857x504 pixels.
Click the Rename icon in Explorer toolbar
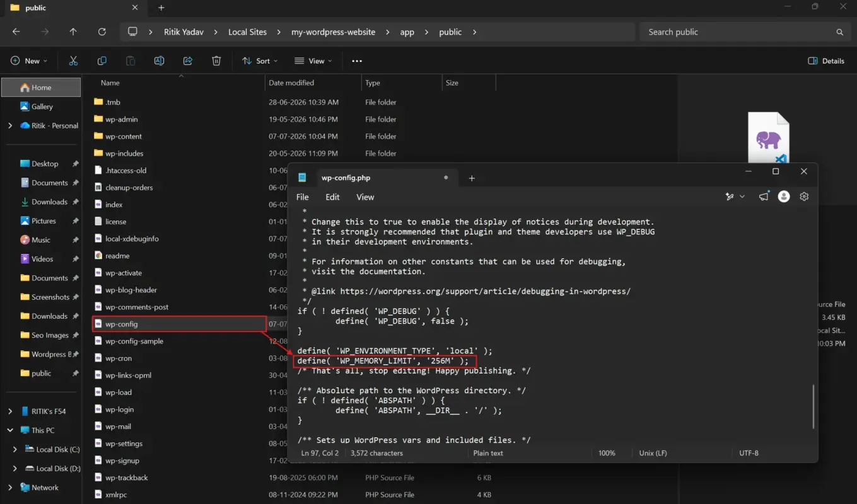click(159, 61)
